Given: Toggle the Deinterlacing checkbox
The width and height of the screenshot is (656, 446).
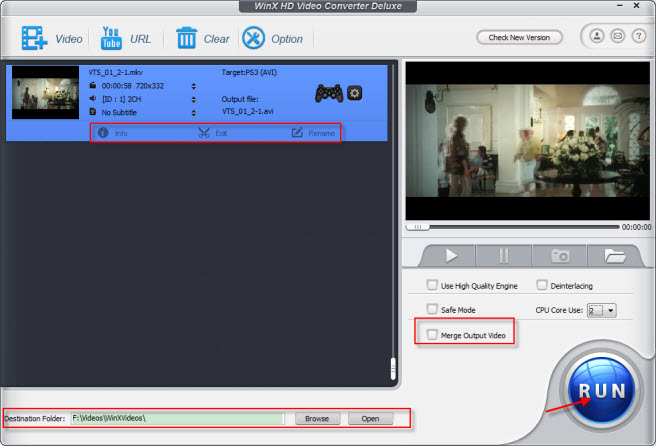Looking at the screenshot, I should pyautogui.click(x=541, y=285).
